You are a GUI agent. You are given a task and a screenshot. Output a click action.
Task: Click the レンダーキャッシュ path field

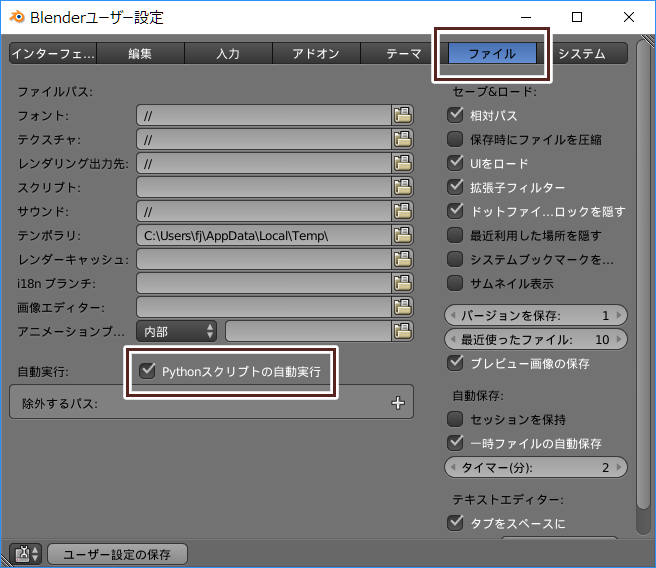click(x=264, y=259)
